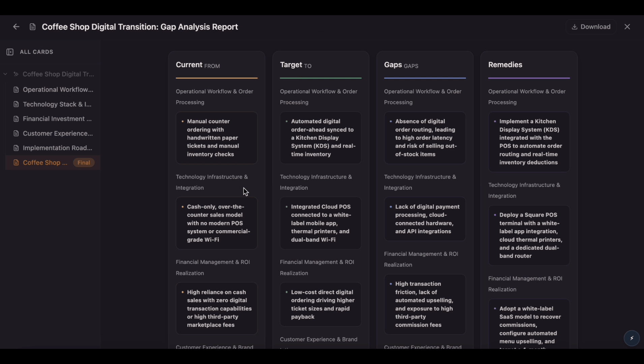
Task: Select the 'High transaction friction' card
Action: click(425, 304)
